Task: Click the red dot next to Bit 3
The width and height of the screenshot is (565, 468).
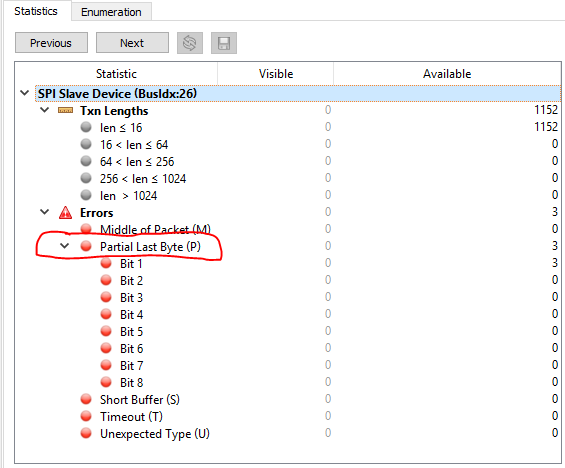Action: (x=106, y=297)
